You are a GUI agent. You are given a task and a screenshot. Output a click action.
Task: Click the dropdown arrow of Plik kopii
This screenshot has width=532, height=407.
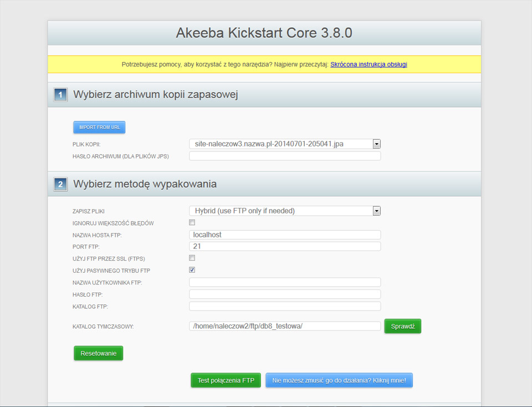click(377, 144)
